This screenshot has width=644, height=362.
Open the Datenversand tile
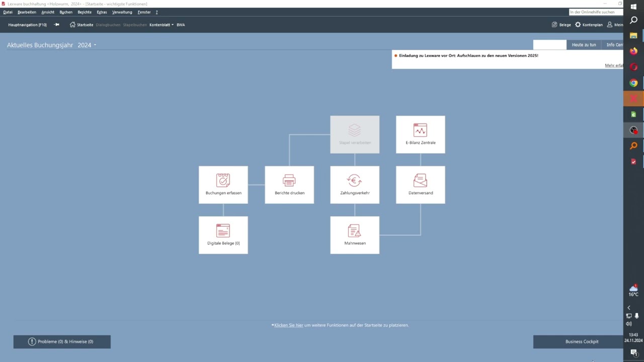tap(421, 185)
